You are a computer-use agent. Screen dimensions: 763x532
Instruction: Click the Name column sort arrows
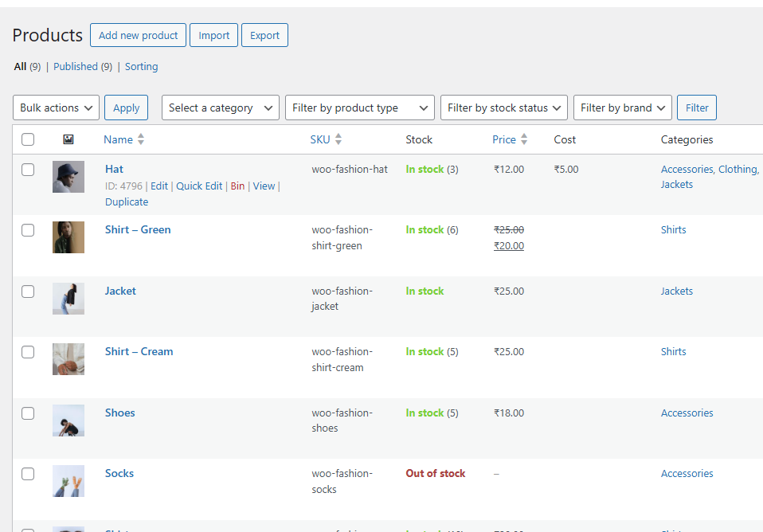(141, 139)
